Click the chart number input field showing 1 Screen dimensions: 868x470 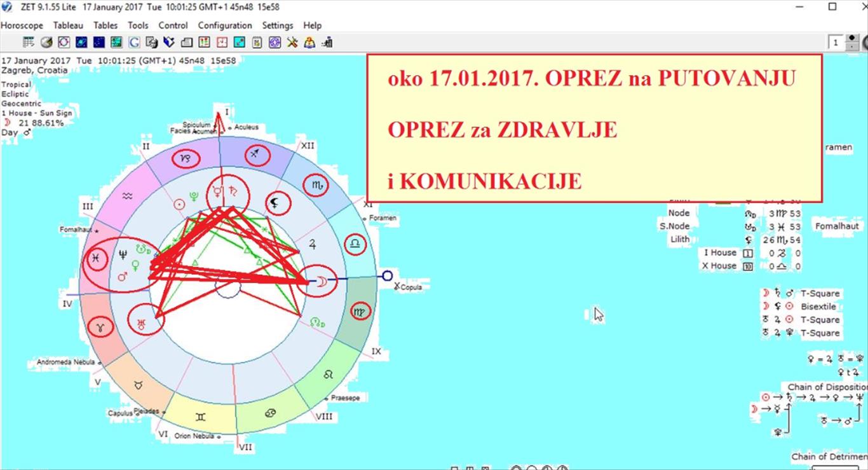836,43
